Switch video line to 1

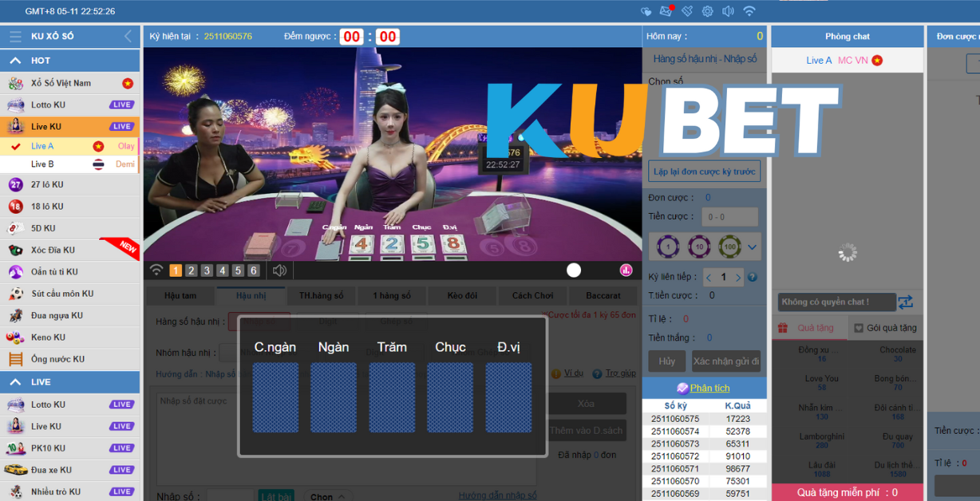176,270
